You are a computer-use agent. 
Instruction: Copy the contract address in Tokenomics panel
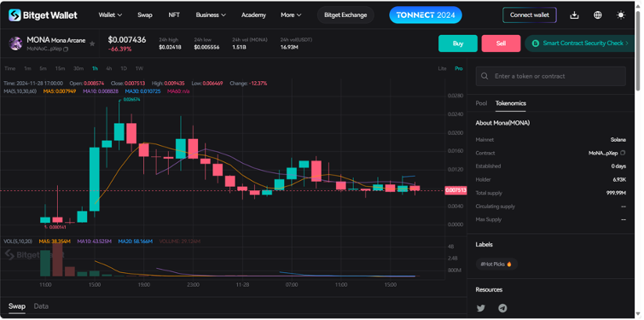[623, 153]
